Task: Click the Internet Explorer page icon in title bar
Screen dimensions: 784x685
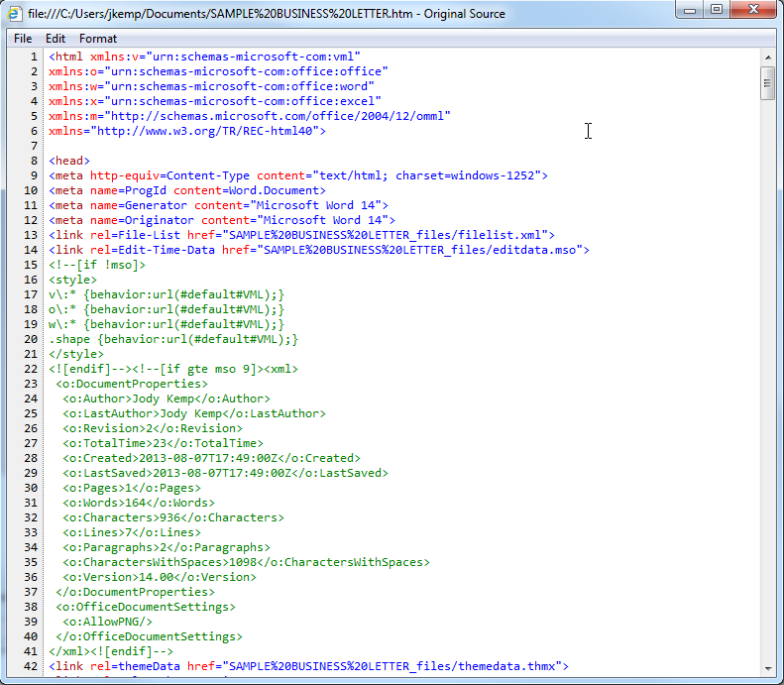Action: (15, 14)
